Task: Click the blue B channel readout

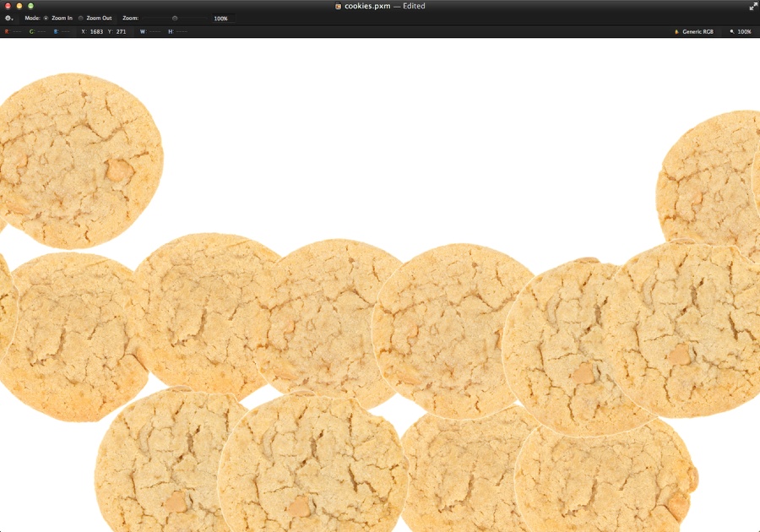Action: [x=62, y=31]
